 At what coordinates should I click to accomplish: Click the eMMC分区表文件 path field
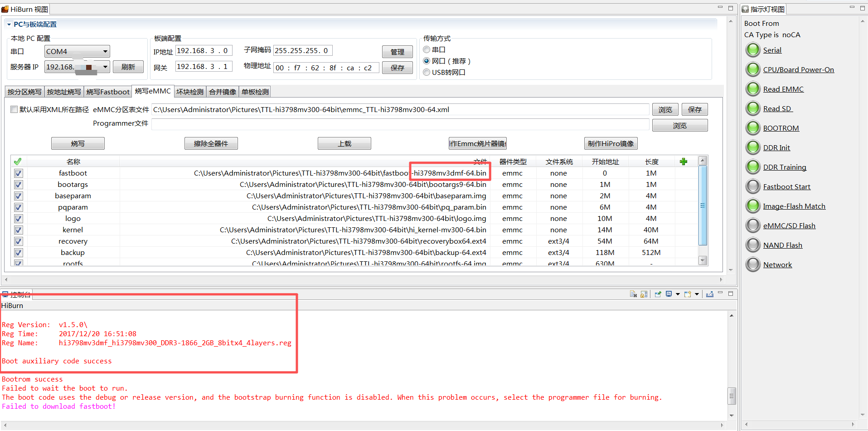click(400, 109)
